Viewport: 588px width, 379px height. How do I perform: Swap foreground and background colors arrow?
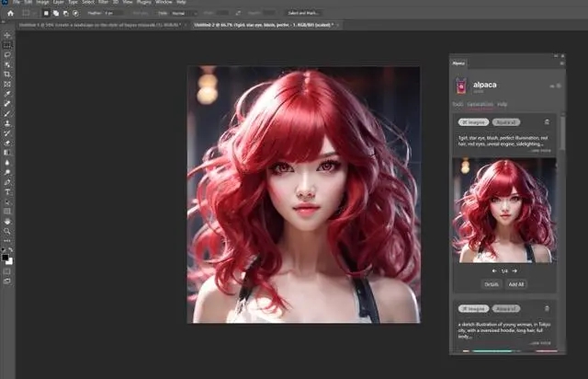(11, 250)
